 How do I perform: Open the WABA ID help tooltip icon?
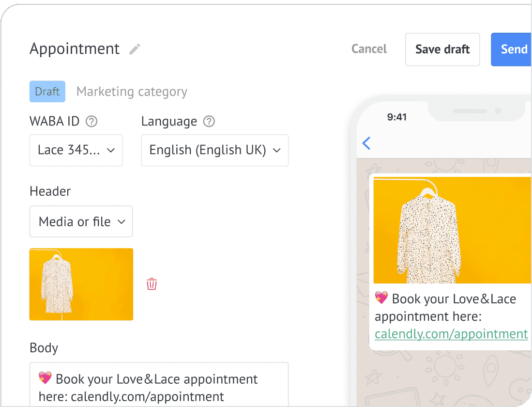[91, 121]
